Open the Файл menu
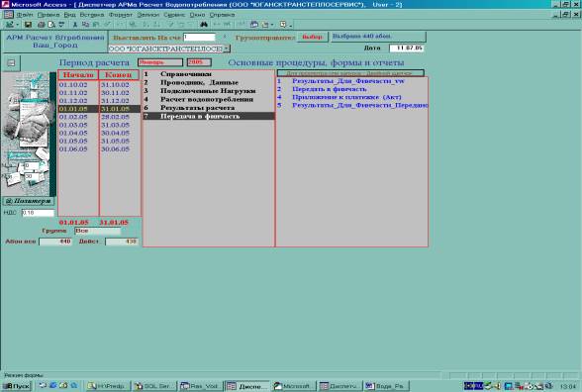 (x=25, y=15)
